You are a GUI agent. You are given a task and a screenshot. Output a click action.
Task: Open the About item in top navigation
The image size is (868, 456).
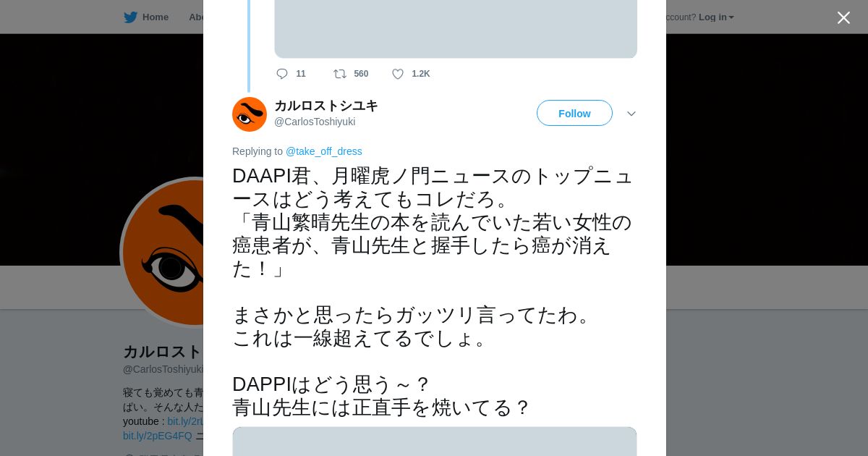pyautogui.click(x=196, y=17)
